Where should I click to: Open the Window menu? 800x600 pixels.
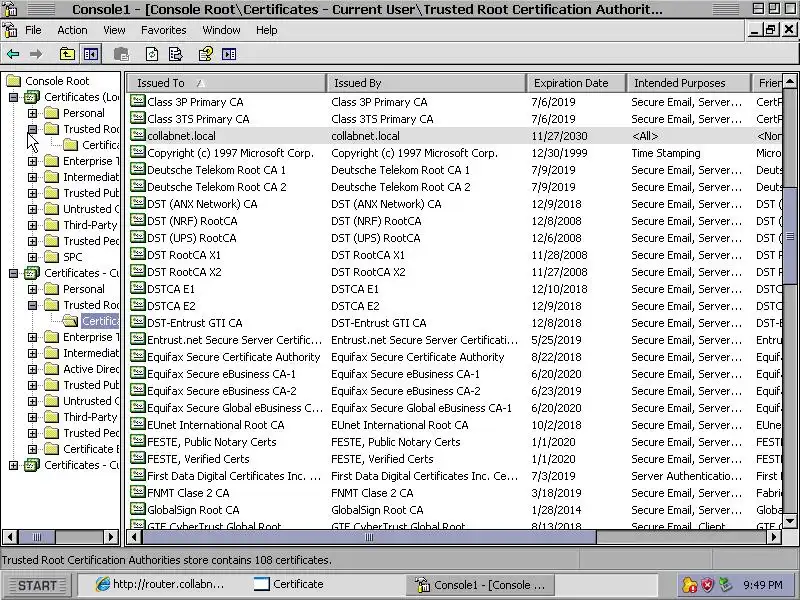pyautogui.click(x=221, y=30)
